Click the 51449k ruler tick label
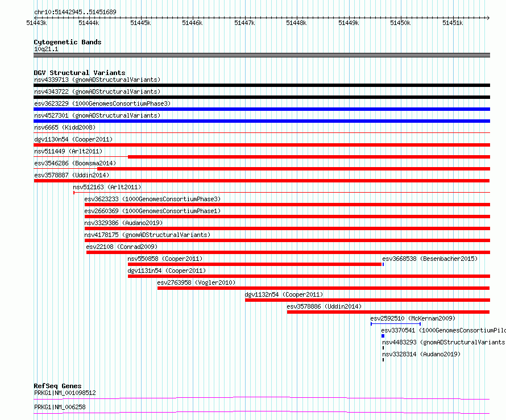The image size is (506, 420). [x=349, y=23]
